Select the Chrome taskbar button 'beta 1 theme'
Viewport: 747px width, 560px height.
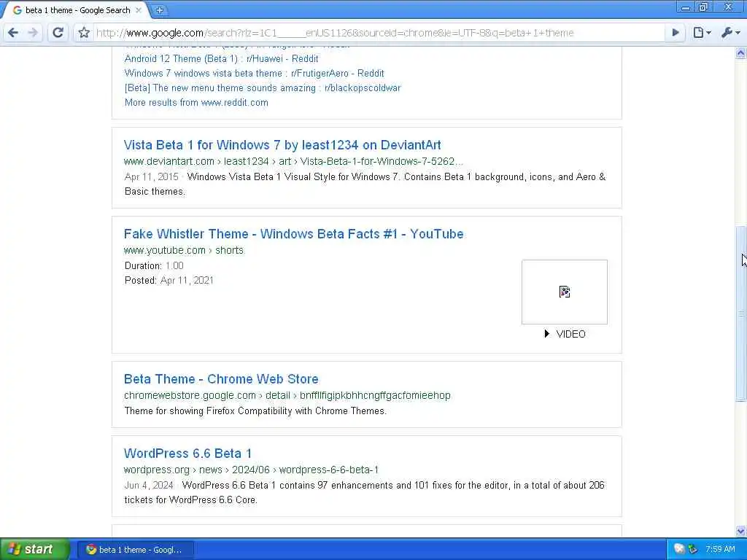[135, 550]
